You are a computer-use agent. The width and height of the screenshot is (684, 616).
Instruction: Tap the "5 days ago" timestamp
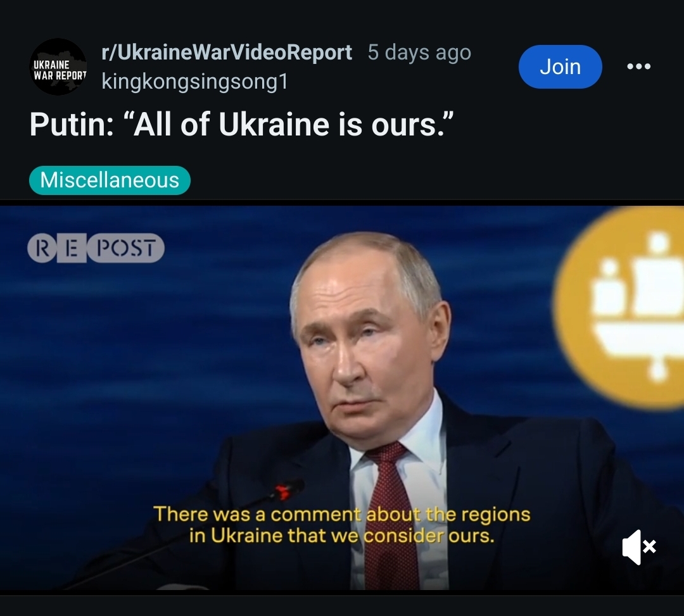419,53
